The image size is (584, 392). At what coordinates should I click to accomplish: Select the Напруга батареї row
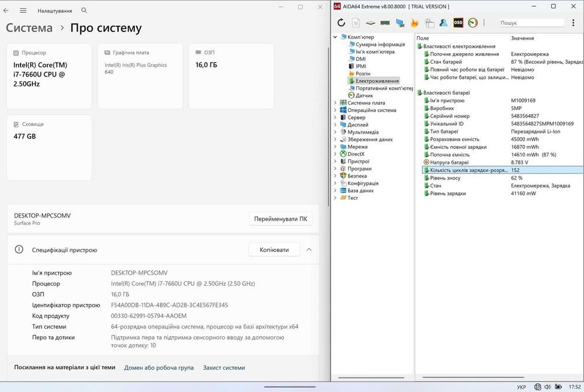(x=503, y=162)
